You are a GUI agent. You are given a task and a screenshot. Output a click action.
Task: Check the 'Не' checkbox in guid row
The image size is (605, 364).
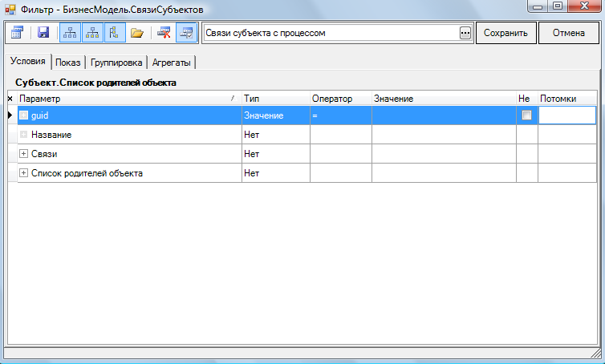(526, 115)
